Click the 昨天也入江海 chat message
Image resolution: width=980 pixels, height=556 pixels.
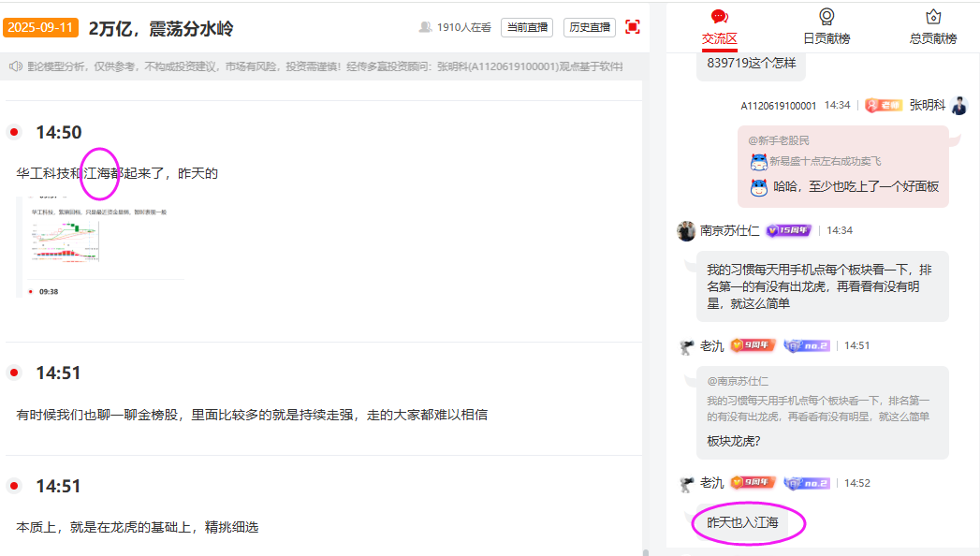click(742, 522)
